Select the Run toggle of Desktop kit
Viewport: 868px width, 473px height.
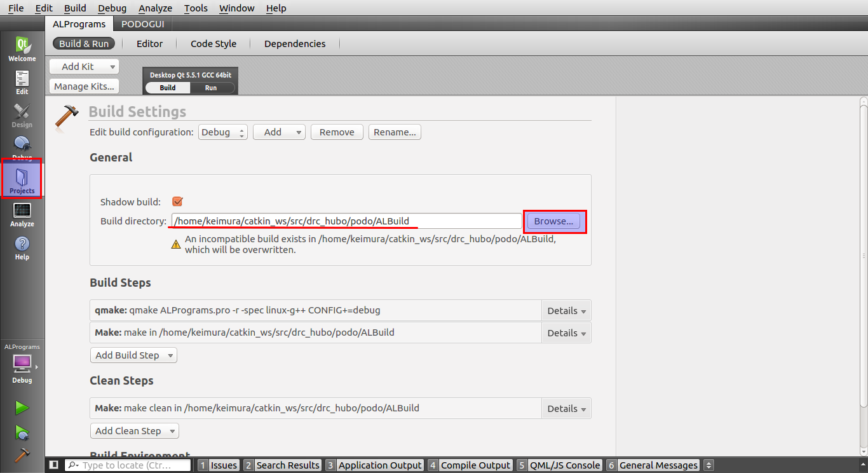[211, 88]
